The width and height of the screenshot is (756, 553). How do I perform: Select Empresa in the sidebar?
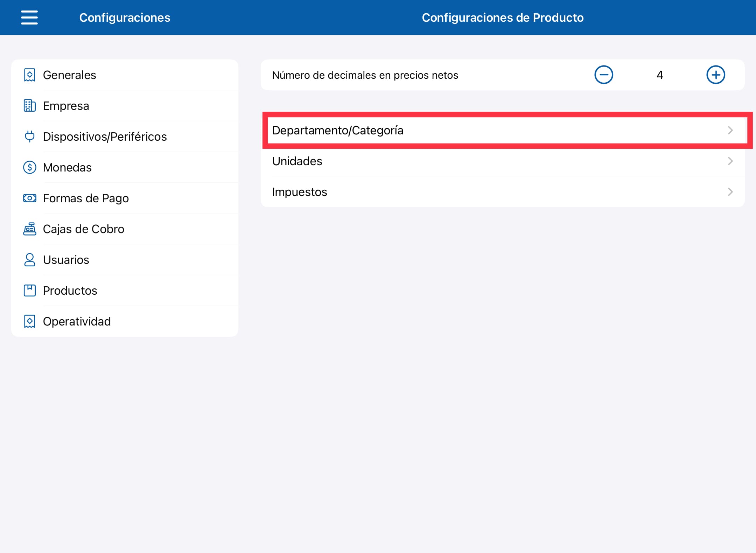click(125, 106)
